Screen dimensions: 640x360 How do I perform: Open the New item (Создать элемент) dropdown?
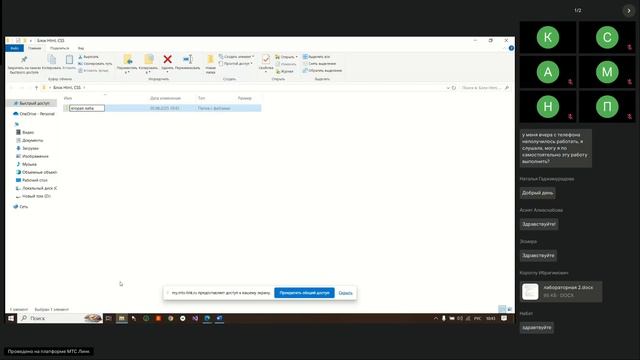pyautogui.click(x=236, y=57)
